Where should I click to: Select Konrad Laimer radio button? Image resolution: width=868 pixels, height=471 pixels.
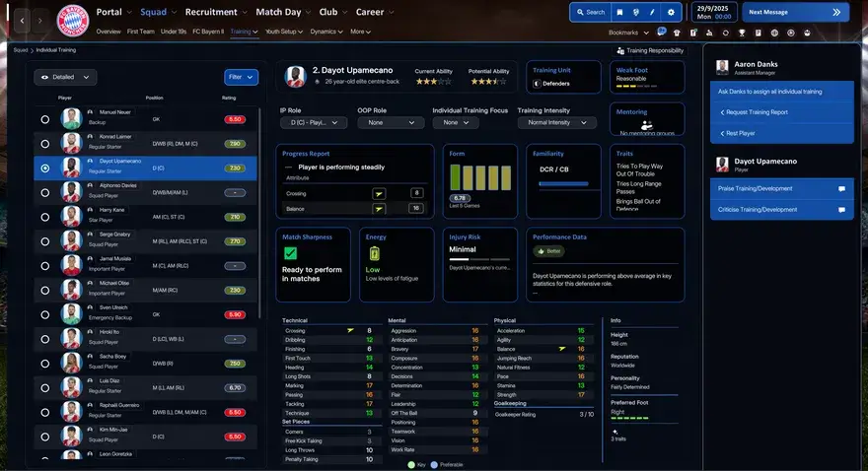[x=44, y=144]
